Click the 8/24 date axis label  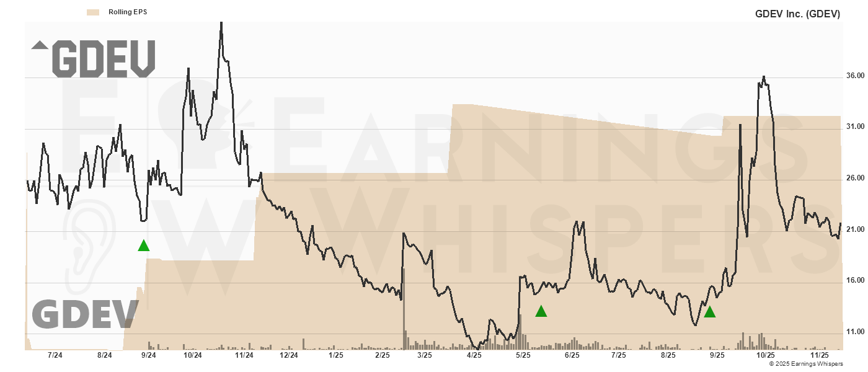(105, 355)
